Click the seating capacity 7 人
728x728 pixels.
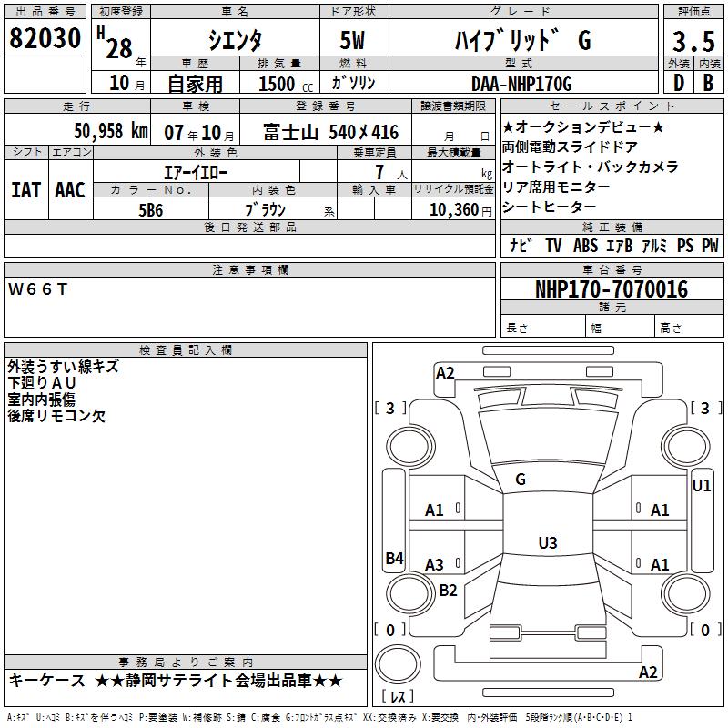tap(391, 173)
